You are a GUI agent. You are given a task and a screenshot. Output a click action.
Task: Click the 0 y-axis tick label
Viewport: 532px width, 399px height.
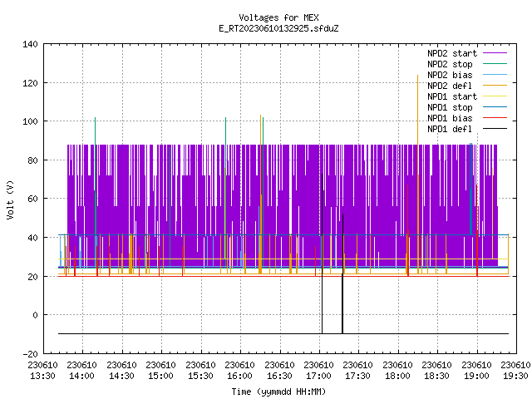(35, 315)
